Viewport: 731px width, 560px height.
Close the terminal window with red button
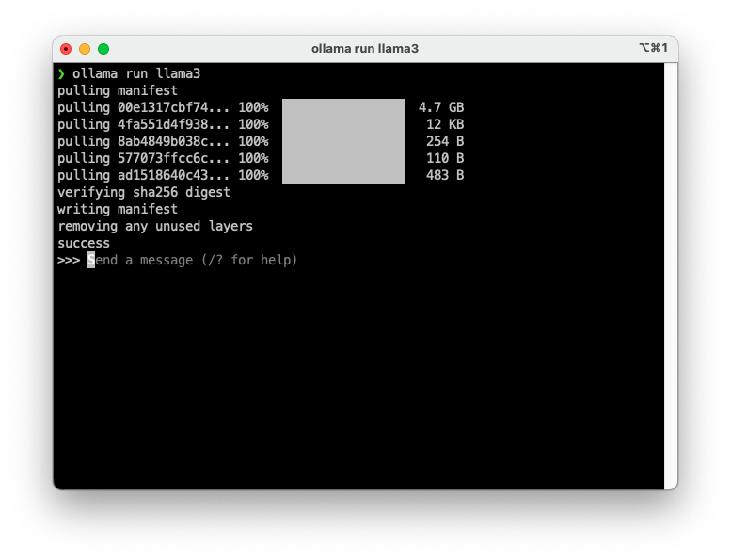coord(66,49)
